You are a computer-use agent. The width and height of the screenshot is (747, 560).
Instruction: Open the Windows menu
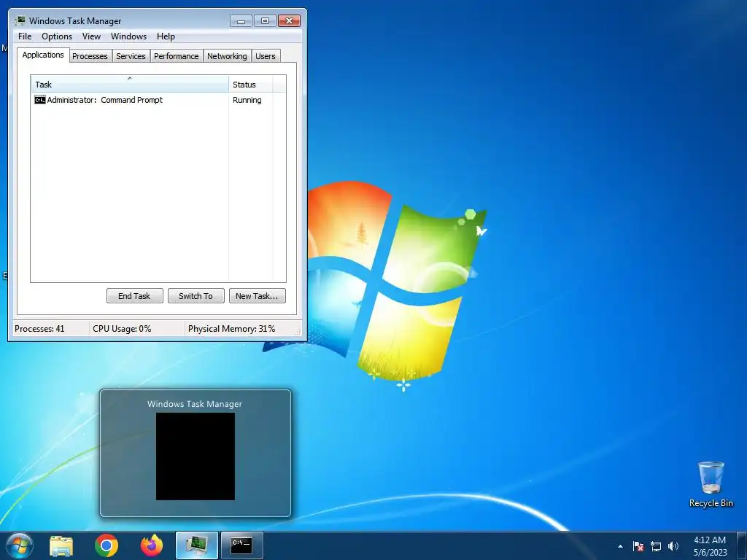point(128,36)
